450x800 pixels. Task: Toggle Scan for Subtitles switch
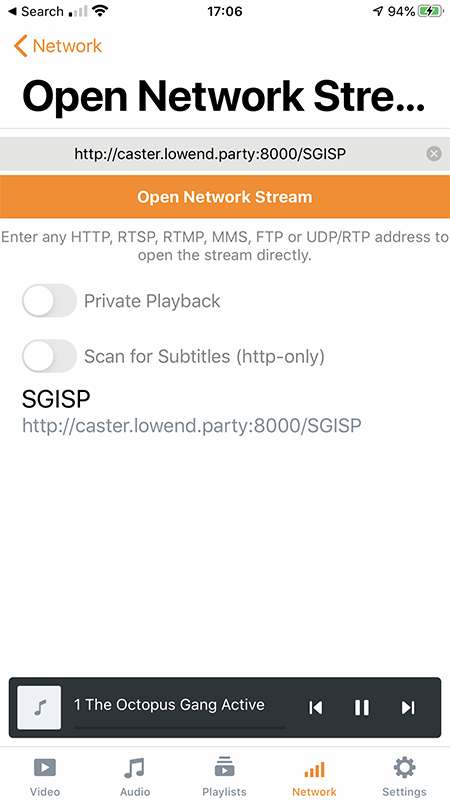coord(49,356)
